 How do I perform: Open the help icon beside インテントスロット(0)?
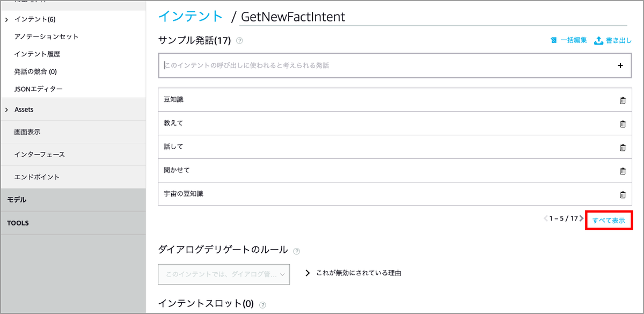click(x=262, y=304)
